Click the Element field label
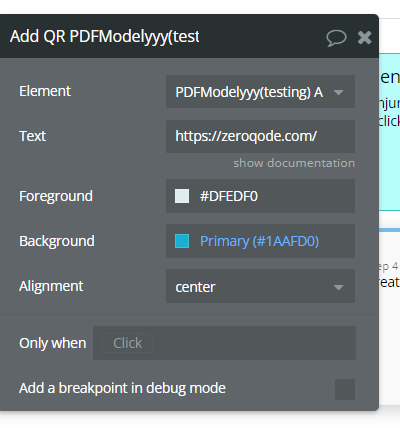The image size is (400, 428). click(x=45, y=91)
